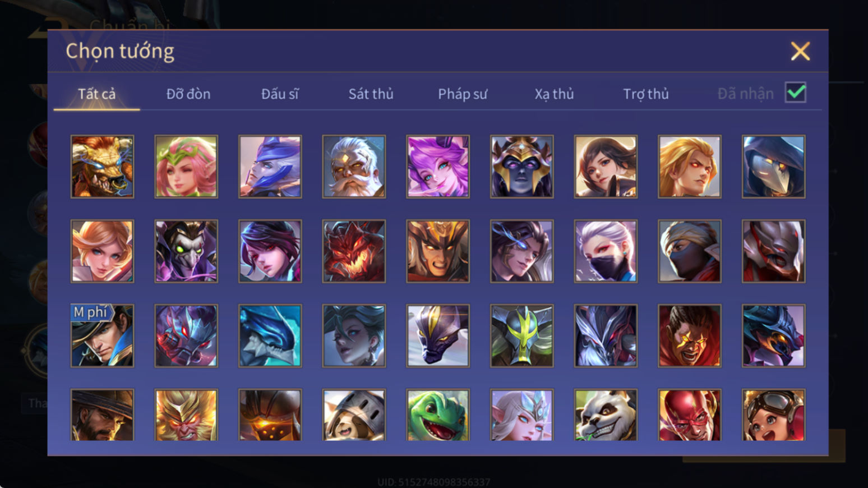Pick the green chameleon hero portrait

[438, 415]
